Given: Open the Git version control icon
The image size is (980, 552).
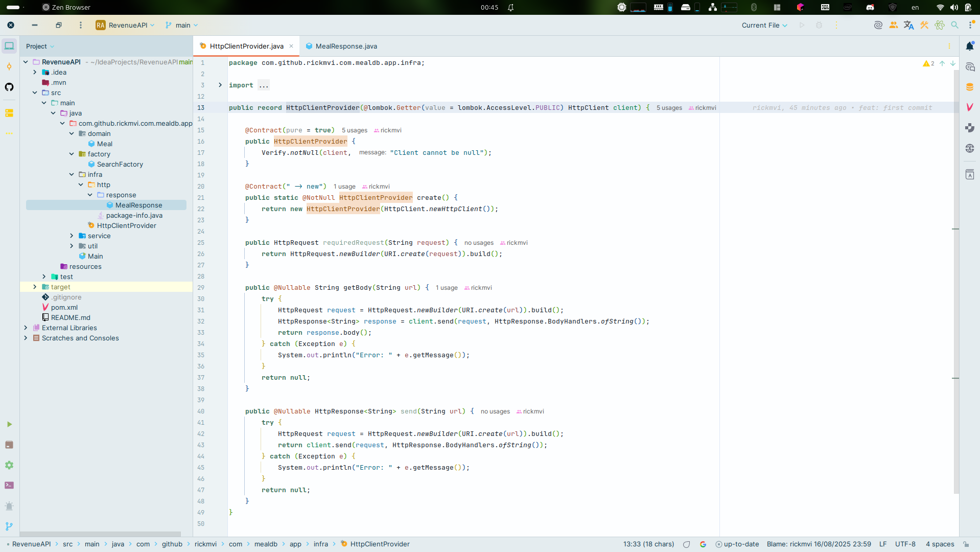Looking at the screenshot, I should (x=9, y=526).
